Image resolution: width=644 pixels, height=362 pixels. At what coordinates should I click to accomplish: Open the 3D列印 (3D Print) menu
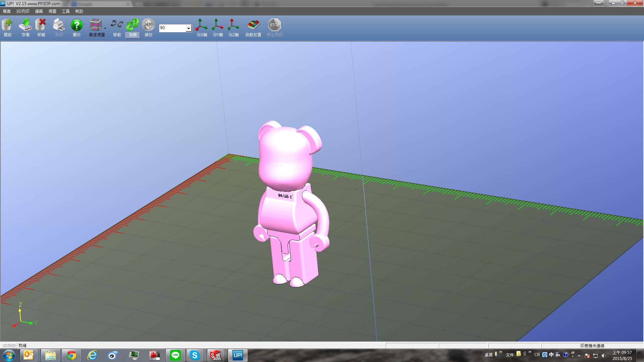point(23,11)
